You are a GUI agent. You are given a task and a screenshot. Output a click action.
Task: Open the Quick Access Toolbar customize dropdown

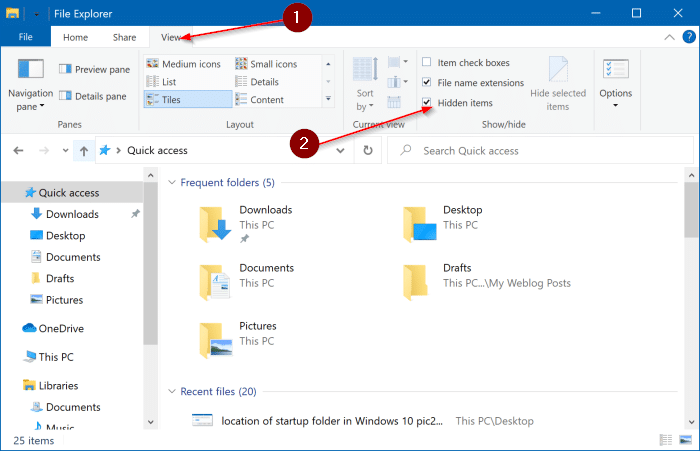37,14
